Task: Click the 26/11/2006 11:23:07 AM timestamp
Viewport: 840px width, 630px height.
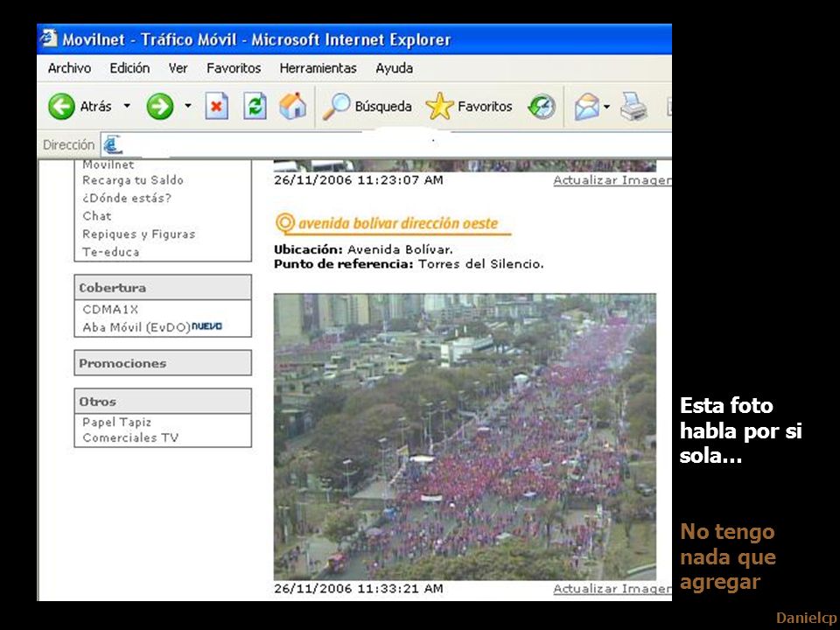Action: 359,180
